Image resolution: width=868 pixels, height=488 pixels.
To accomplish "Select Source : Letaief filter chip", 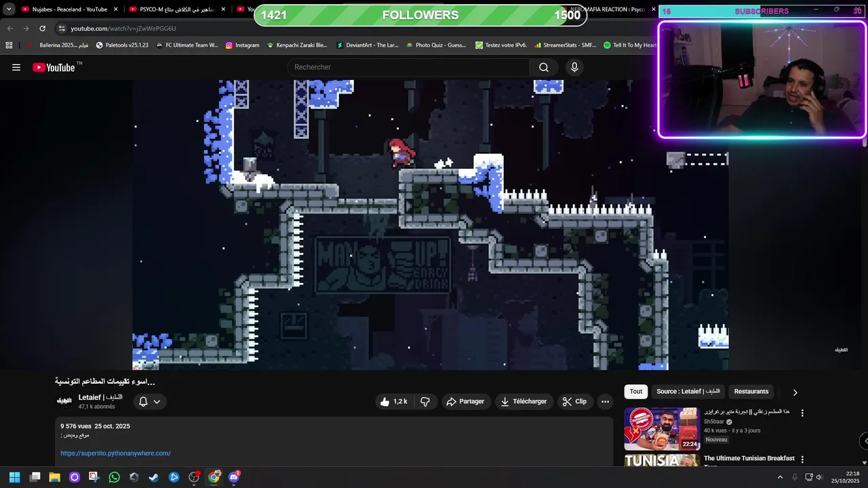I will [688, 392].
